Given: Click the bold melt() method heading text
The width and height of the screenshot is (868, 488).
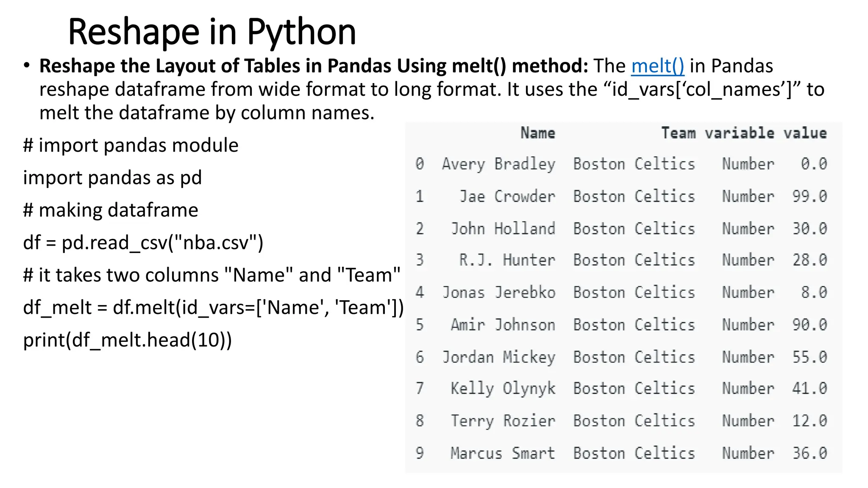Looking at the screenshot, I should click(x=313, y=67).
